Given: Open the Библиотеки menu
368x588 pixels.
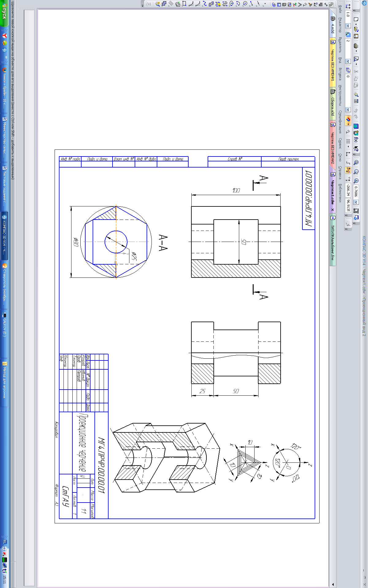Looking at the screenshot, I should coord(340,193).
